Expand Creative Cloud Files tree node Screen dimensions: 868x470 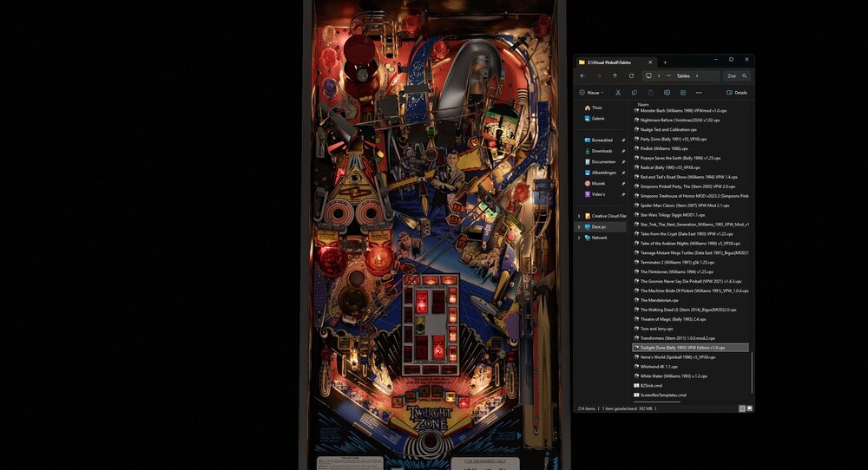click(x=579, y=216)
